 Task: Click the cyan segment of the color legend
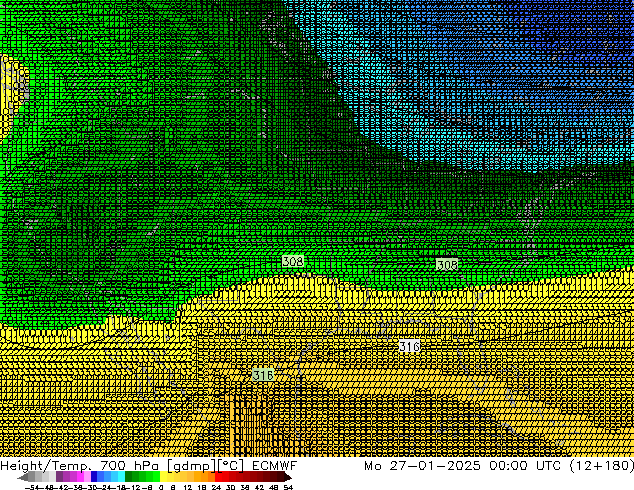point(121,477)
